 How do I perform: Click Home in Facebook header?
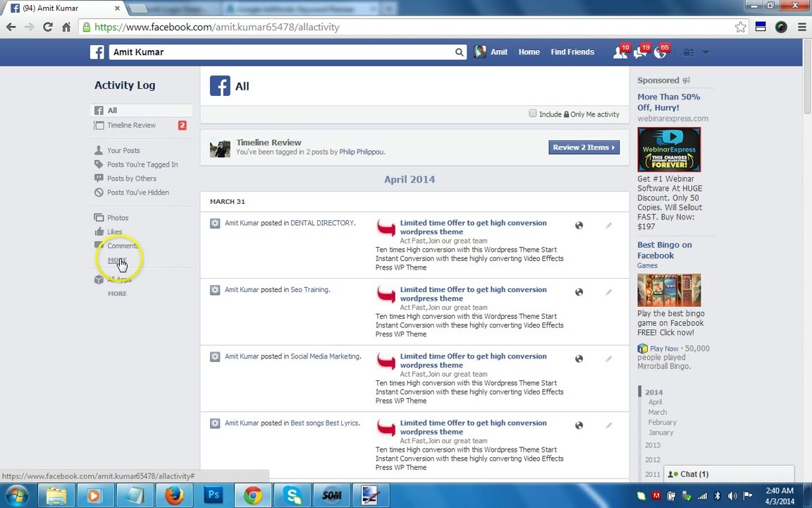[x=529, y=52]
